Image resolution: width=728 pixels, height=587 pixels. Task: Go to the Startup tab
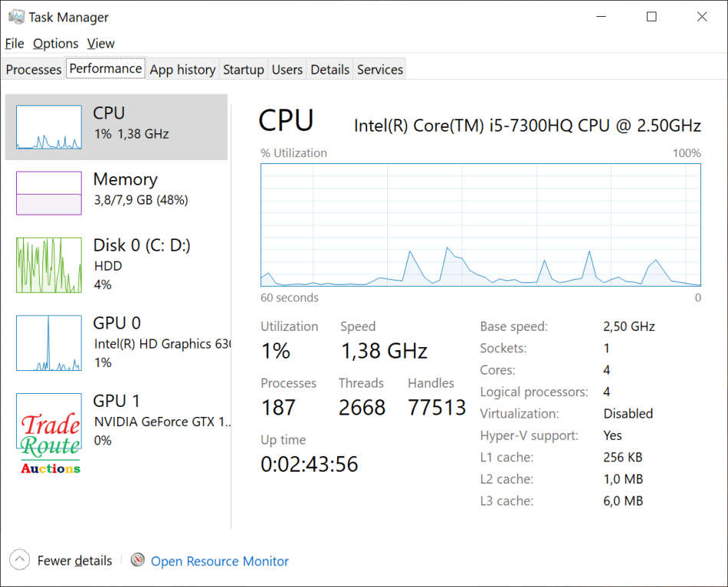coord(243,70)
